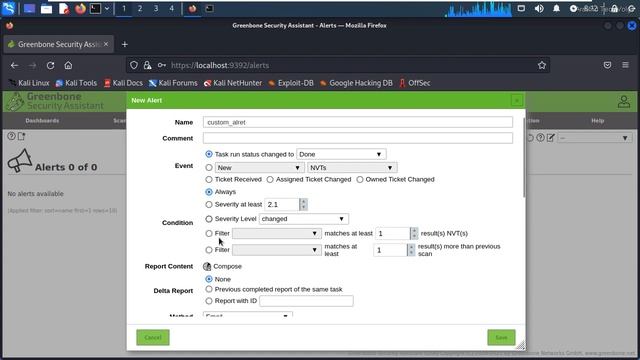Open the file manager icon in taskbar

[x=46, y=9]
